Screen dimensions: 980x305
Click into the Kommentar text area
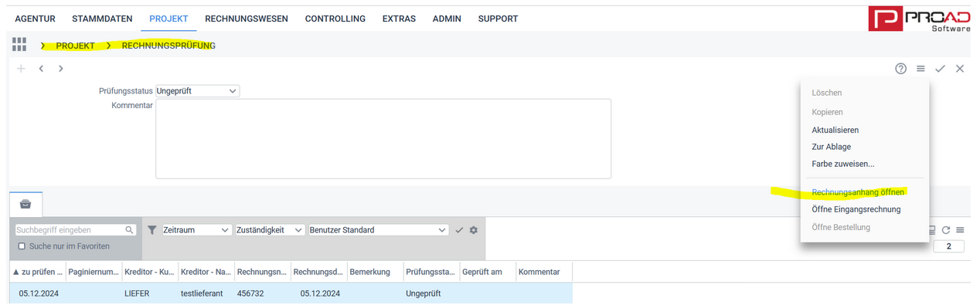click(x=383, y=139)
